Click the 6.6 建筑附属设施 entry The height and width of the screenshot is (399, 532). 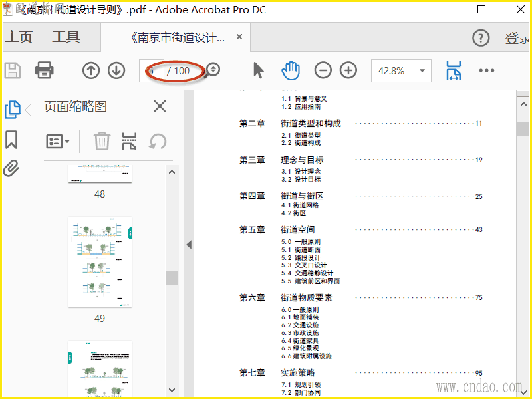[307, 356]
